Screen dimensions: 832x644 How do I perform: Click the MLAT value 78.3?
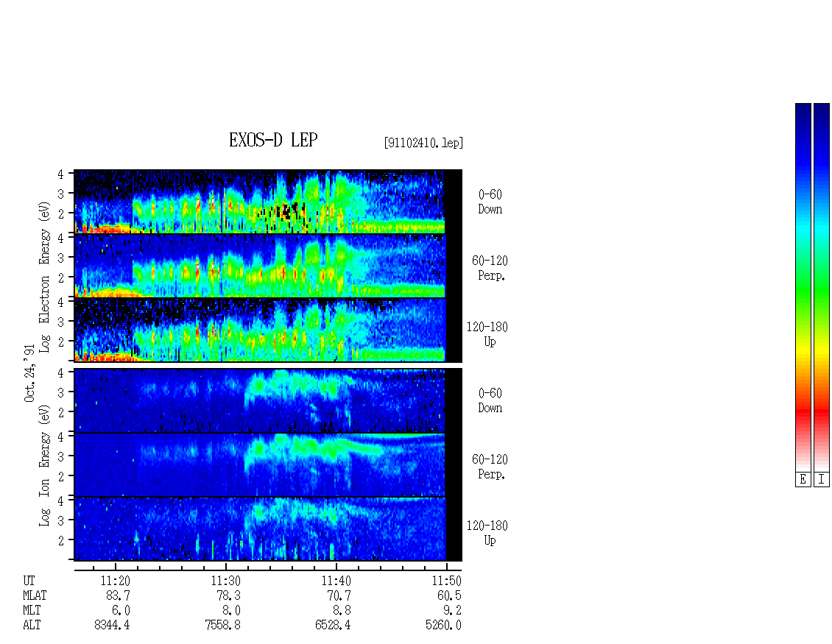[x=229, y=595]
